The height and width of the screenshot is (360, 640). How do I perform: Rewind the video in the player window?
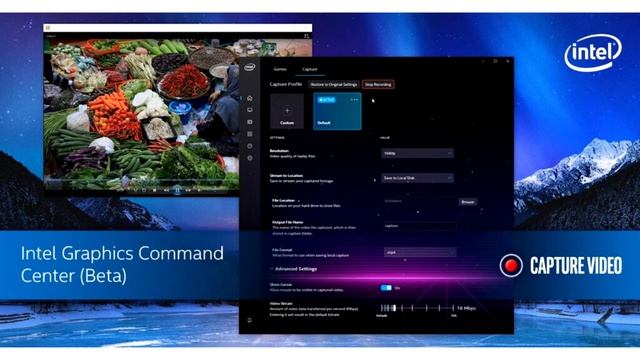pos(166,190)
